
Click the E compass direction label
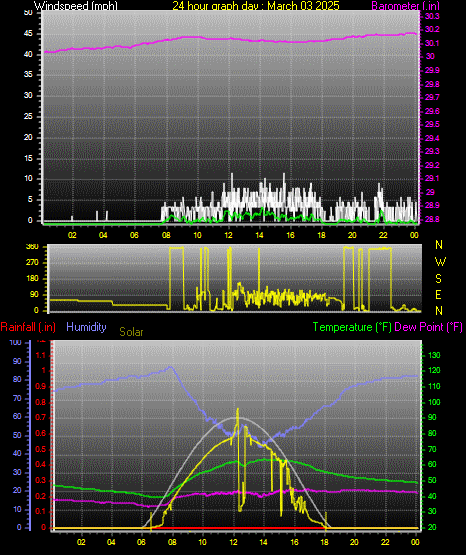pos(438,294)
